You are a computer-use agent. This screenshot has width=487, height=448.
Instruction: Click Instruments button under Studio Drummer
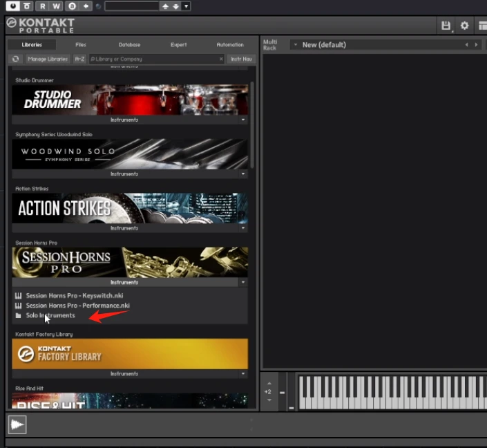coord(124,120)
